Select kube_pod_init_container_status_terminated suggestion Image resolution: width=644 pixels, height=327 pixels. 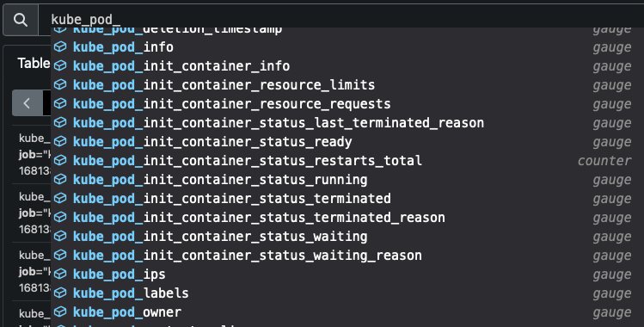pyautogui.click(x=343, y=198)
